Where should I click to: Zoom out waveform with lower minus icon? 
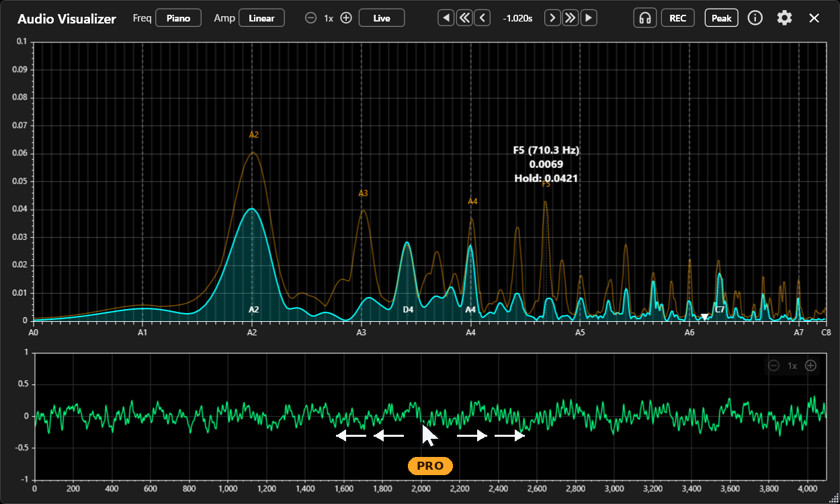coord(773,366)
